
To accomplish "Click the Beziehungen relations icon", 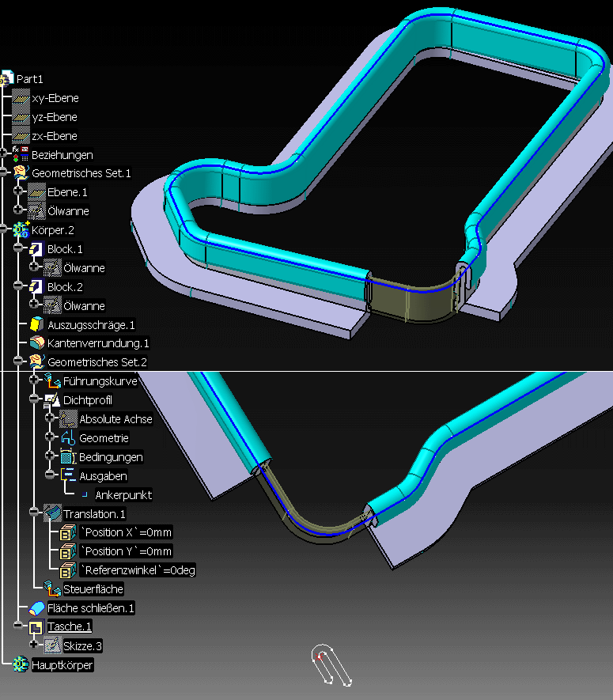I will pos(21,154).
